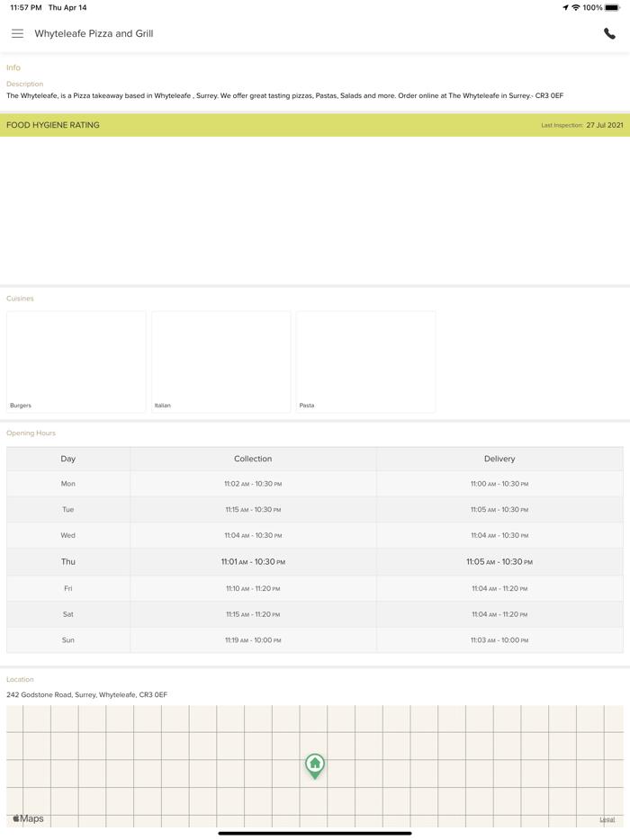Tap the green home map pin
630x840 pixels.
pyautogui.click(x=315, y=766)
